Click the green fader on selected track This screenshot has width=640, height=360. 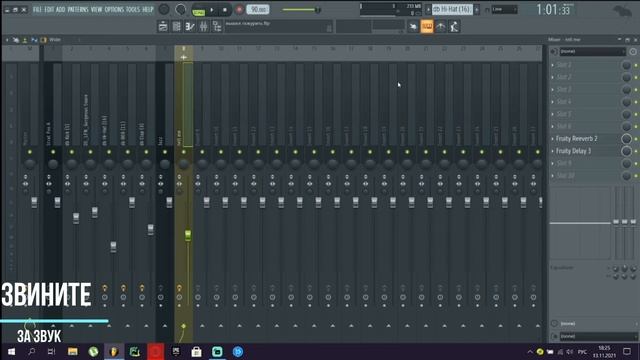[188, 235]
